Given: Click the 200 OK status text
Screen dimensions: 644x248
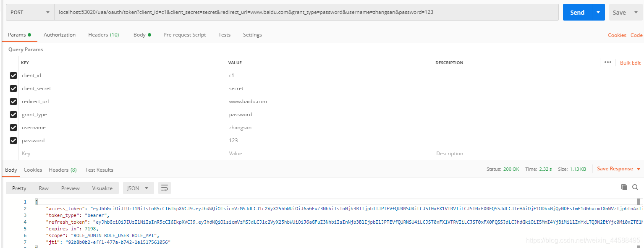Looking at the screenshot, I should coord(511,169).
